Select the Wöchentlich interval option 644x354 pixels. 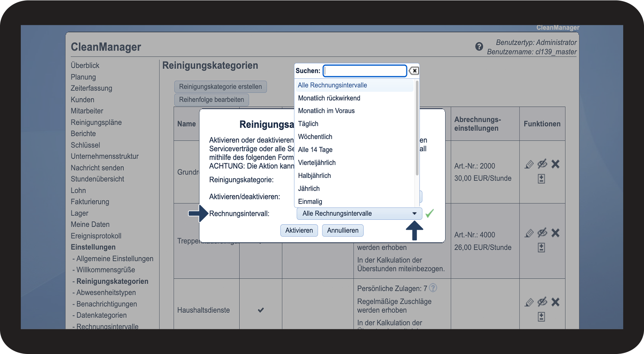(x=354, y=137)
